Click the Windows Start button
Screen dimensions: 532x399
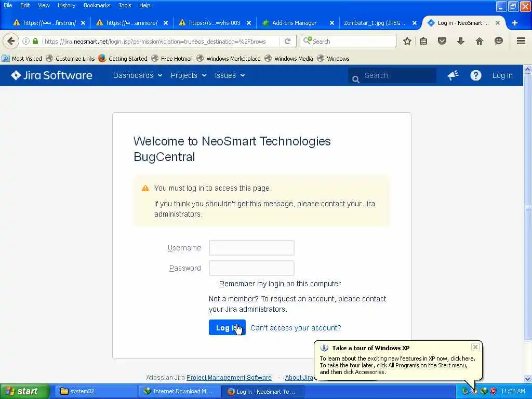click(24, 391)
